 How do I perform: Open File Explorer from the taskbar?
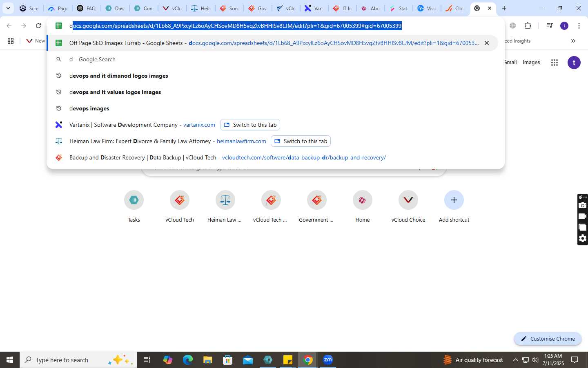(x=207, y=360)
